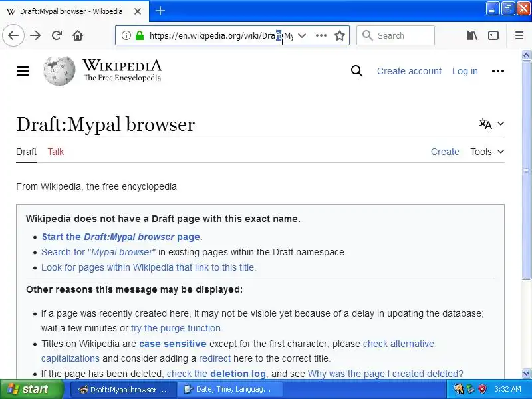The height and width of the screenshot is (399, 532).
Task: Go back to the previous page
Action: click(x=13, y=35)
